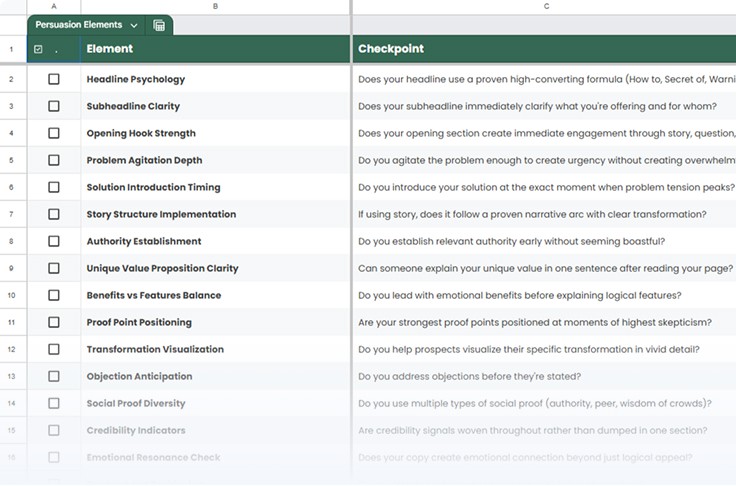Click the 'Proof Point Positioning' cell

click(x=215, y=322)
